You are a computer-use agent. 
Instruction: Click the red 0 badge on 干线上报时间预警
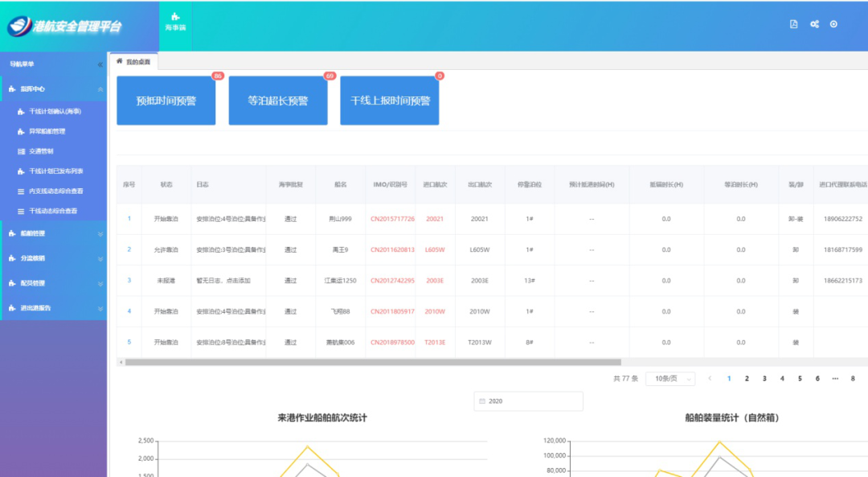coord(440,76)
